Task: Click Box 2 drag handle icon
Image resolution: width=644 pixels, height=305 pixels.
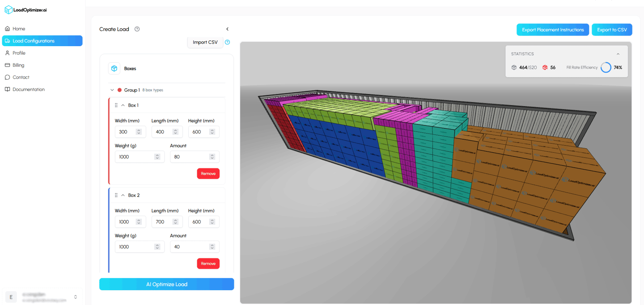Action: coord(116,195)
